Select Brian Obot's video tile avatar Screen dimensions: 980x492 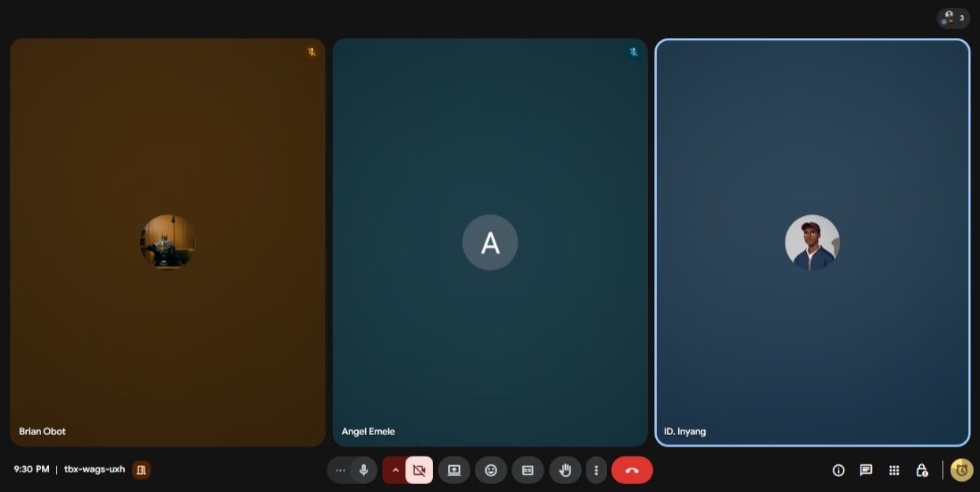(x=168, y=242)
